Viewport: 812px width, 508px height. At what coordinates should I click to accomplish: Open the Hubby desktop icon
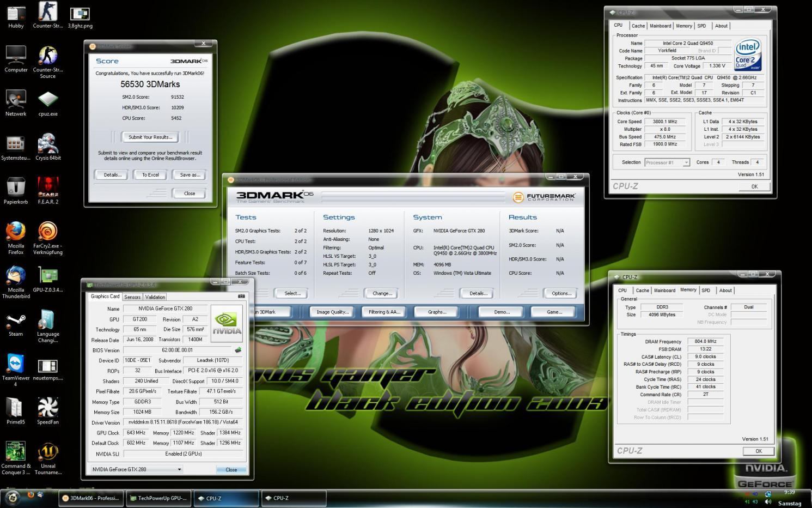[16, 16]
